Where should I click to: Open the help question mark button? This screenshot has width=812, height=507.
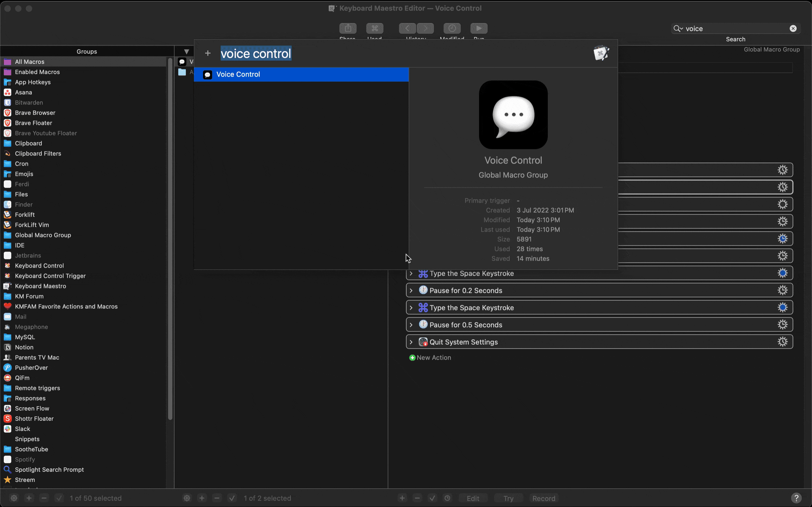click(x=796, y=498)
